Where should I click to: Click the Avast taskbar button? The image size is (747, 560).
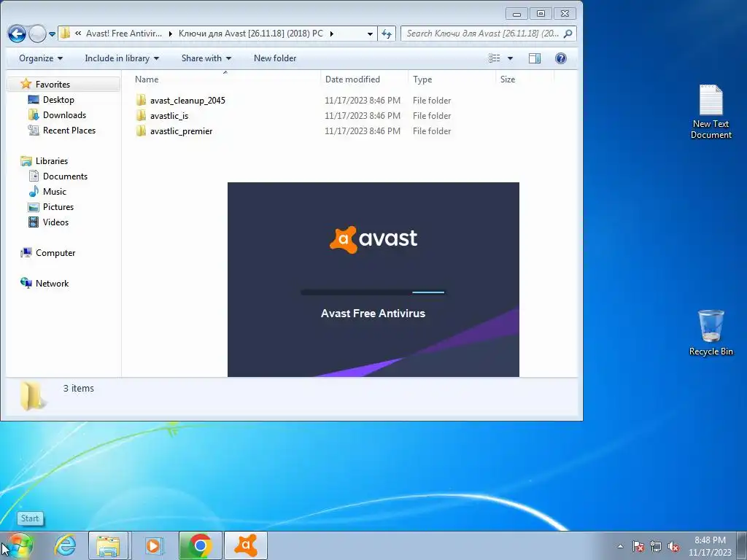coord(246,545)
